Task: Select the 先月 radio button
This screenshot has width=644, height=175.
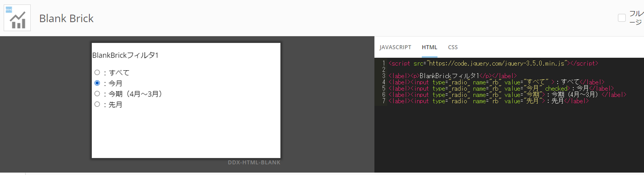Action: pos(97,104)
